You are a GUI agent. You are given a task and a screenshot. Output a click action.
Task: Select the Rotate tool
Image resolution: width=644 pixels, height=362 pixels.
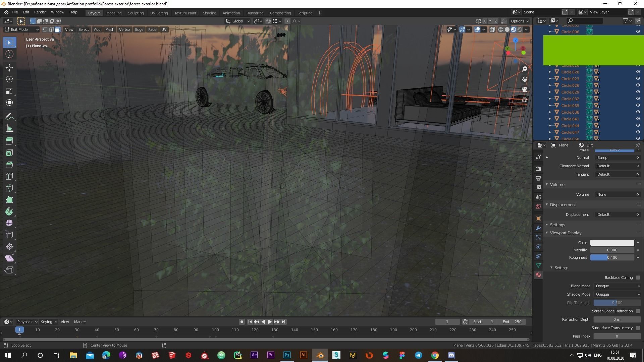pyautogui.click(x=9, y=79)
